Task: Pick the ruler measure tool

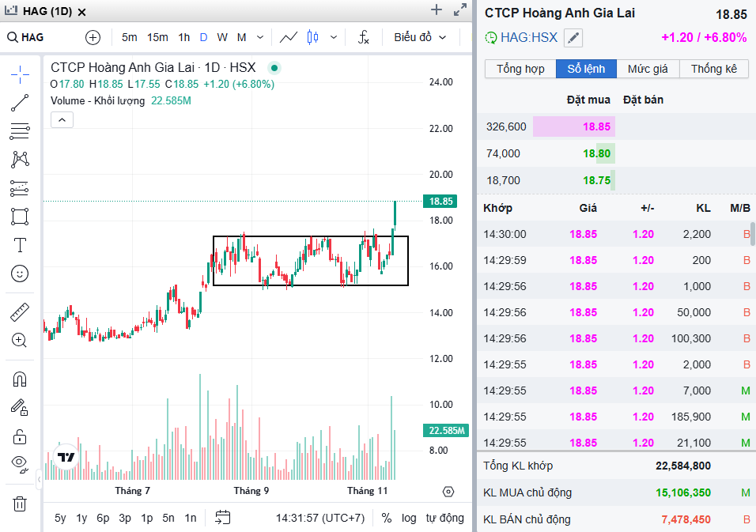Action: [20, 312]
